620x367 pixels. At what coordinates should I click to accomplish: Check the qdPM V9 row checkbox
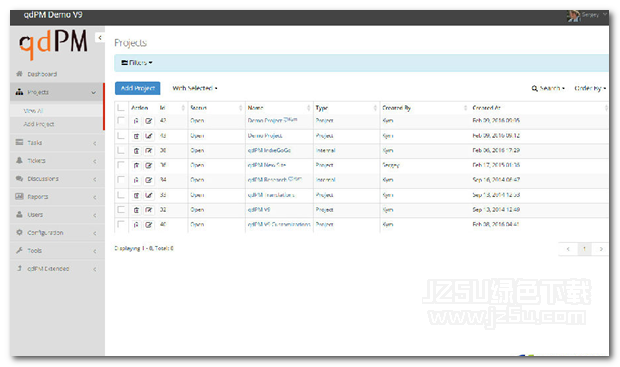click(121, 209)
